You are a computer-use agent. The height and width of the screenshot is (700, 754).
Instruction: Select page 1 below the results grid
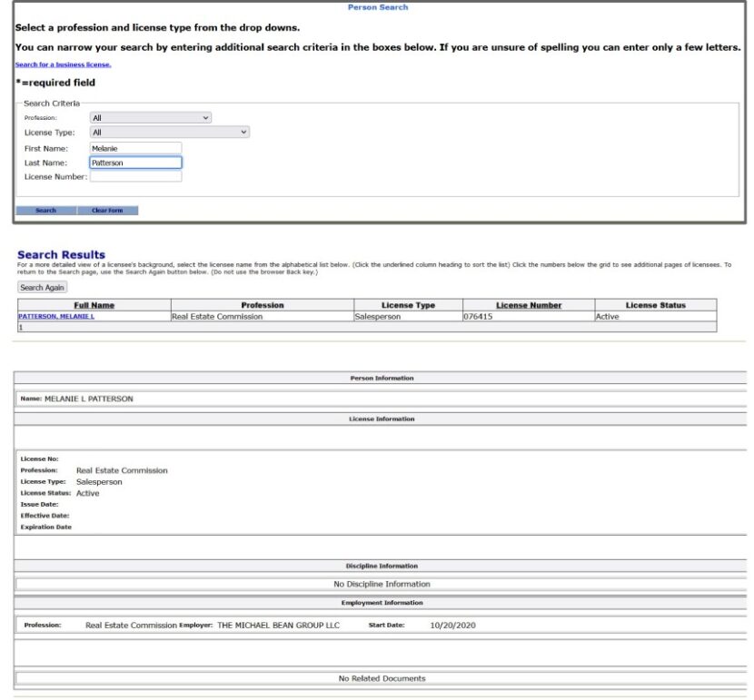point(20,327)
